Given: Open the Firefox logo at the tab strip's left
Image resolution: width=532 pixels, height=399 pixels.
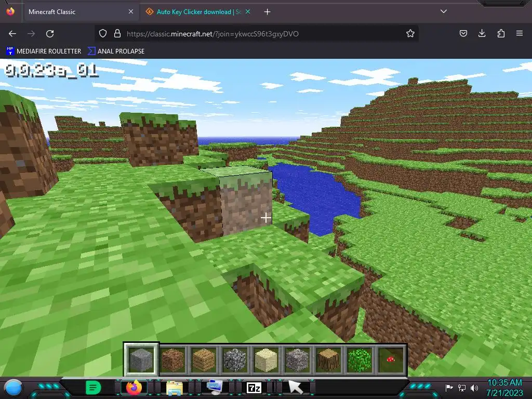Looking at the screenshot, I should (x=10, y=11).
